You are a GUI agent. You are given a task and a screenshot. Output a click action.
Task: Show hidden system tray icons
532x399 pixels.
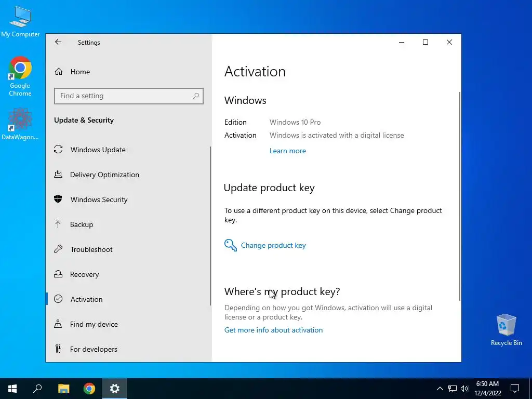pyautogui.click(x=440, y=389)
